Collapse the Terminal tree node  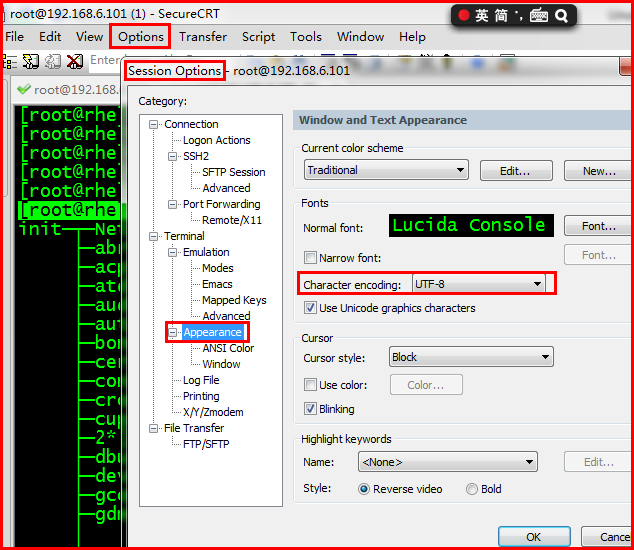153,236
